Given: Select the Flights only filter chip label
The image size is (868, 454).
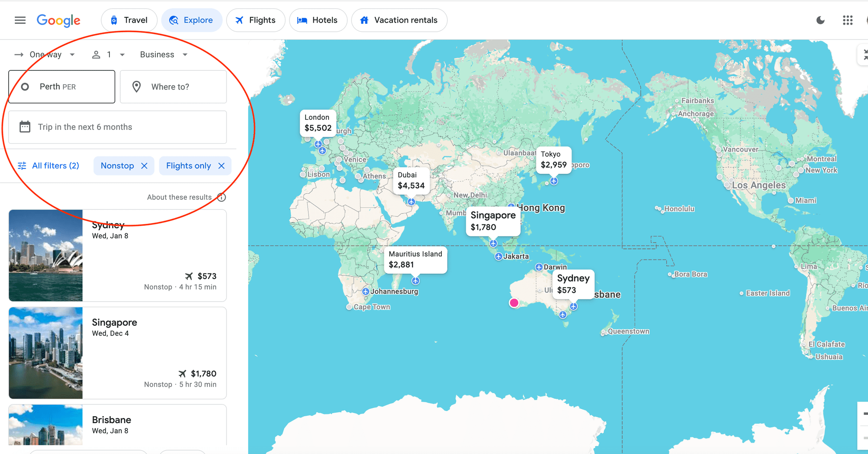Looking at the screenshot, I should tap(188, 166).
